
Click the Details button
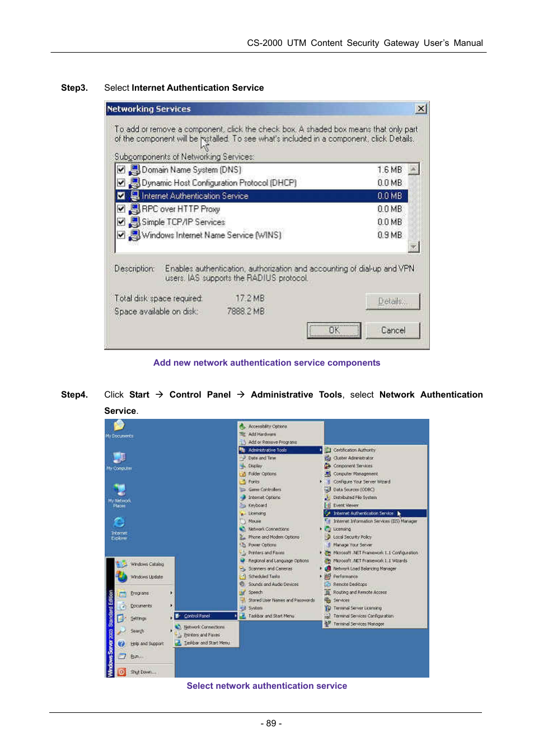click(393, 301)
